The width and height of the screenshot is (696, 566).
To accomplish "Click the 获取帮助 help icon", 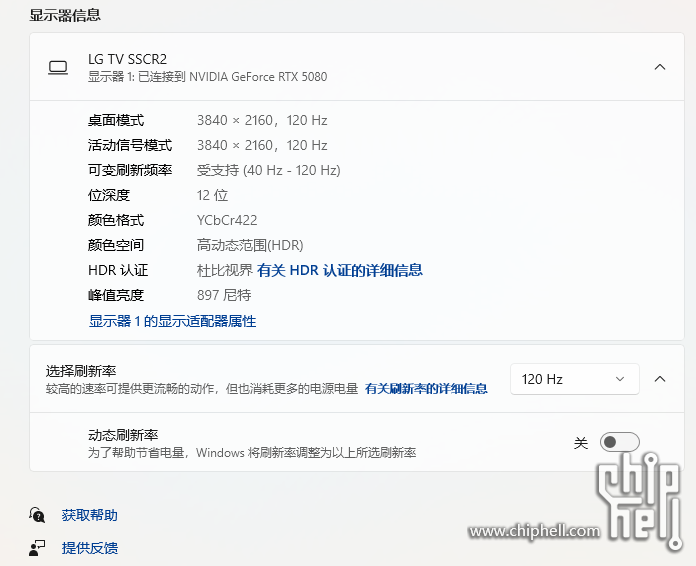I will pos(37,515).
